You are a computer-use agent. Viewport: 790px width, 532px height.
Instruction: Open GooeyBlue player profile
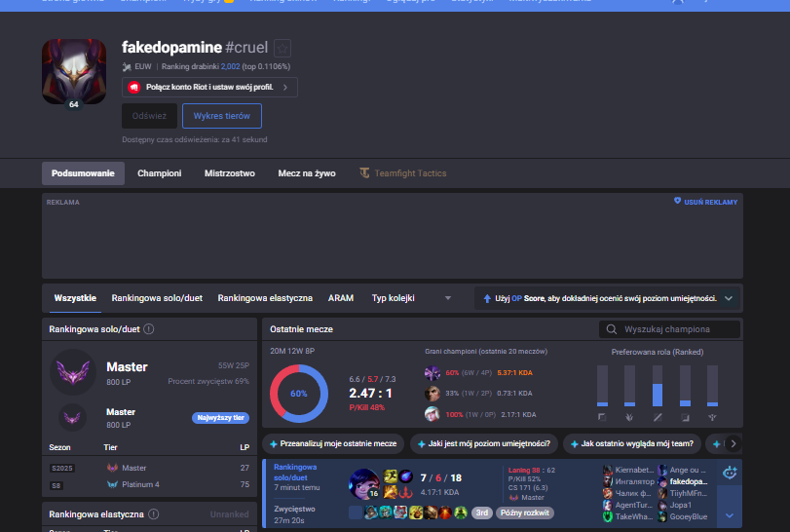pos(689,516)
